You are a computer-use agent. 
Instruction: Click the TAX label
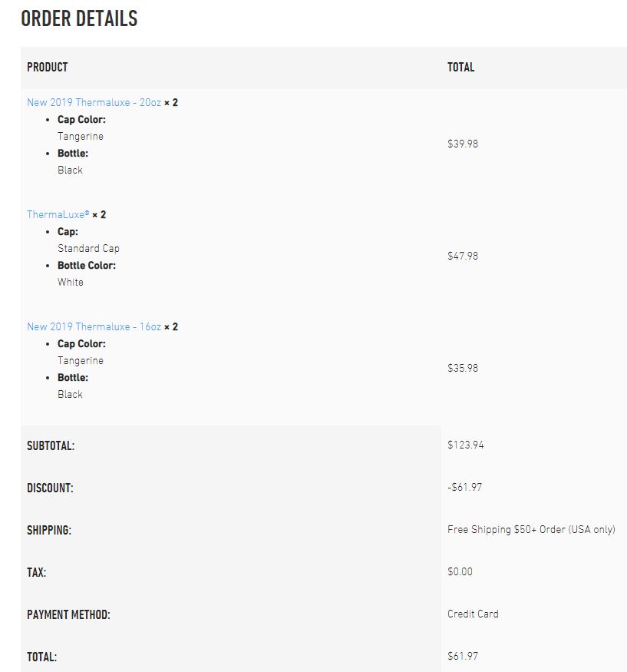tap(37, 572)
